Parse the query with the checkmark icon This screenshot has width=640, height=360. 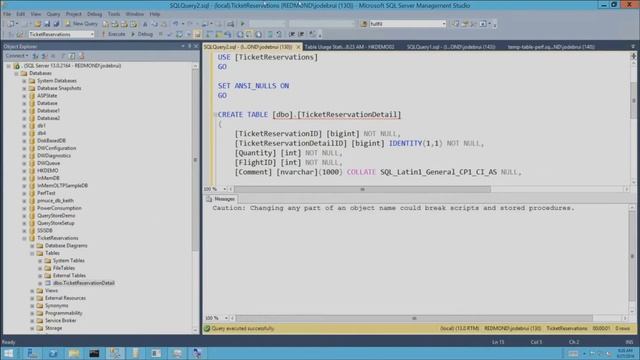170,34
